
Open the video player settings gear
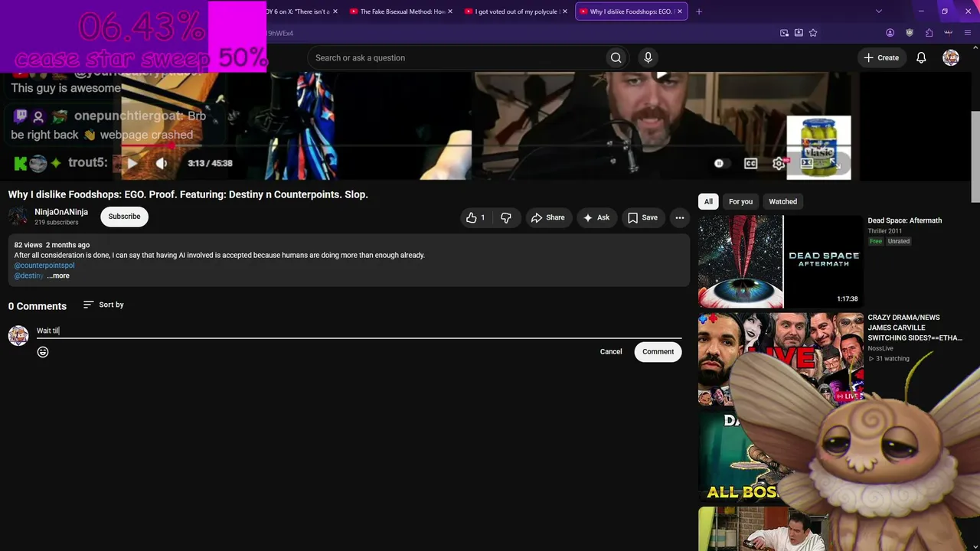pyautogui.click(x=779, y=163)
